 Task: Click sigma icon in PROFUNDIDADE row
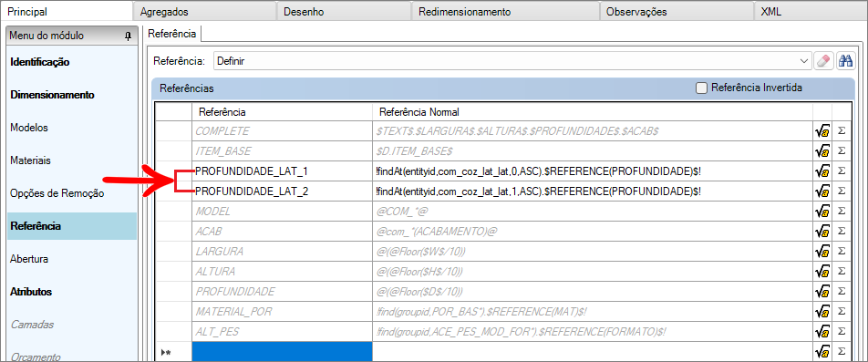click(x=842, y=291)
